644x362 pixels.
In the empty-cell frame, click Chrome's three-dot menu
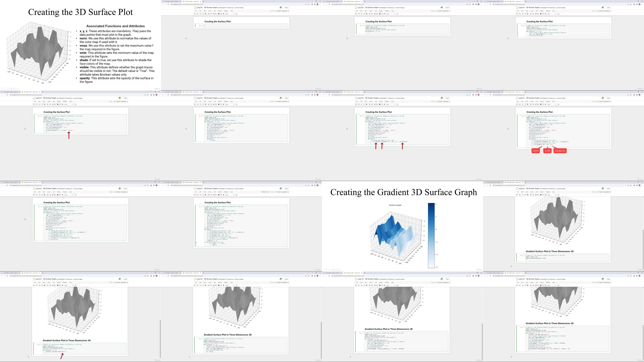coord(320,4)
